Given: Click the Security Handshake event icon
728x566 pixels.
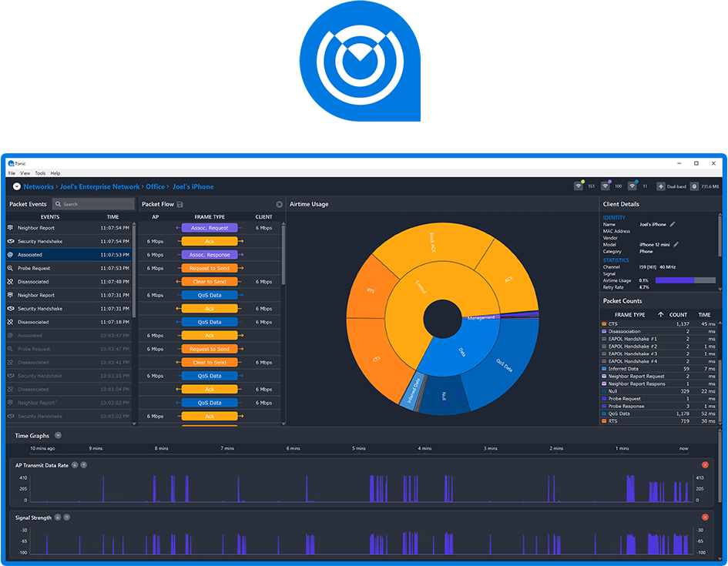Looking at the screenshot, I should pos(10,241).
